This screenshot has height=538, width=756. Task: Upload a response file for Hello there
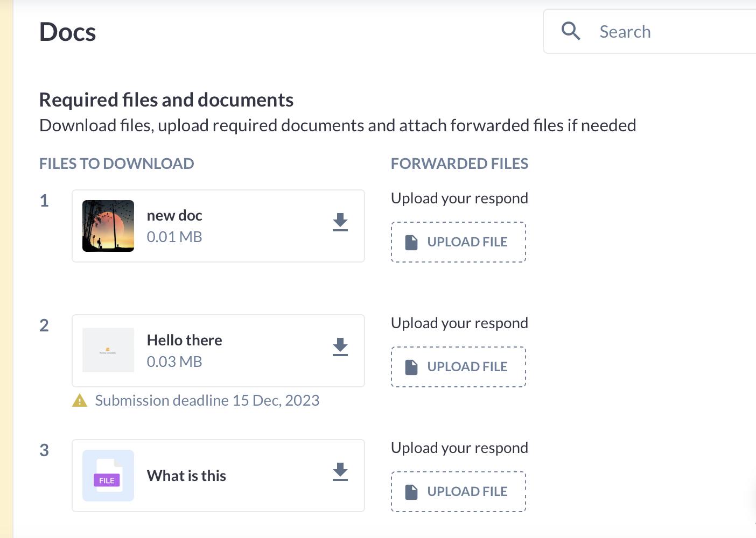pos(458,367)
